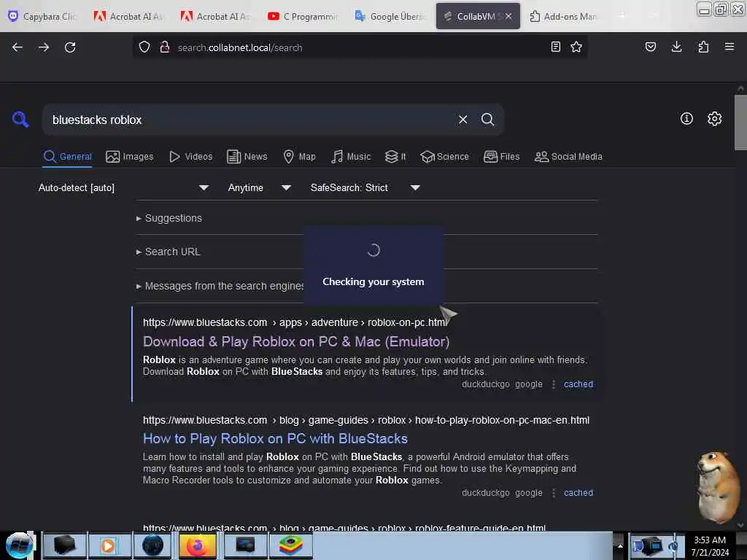Select the Science search category
The image size is (747, 560).
[444, 157]
